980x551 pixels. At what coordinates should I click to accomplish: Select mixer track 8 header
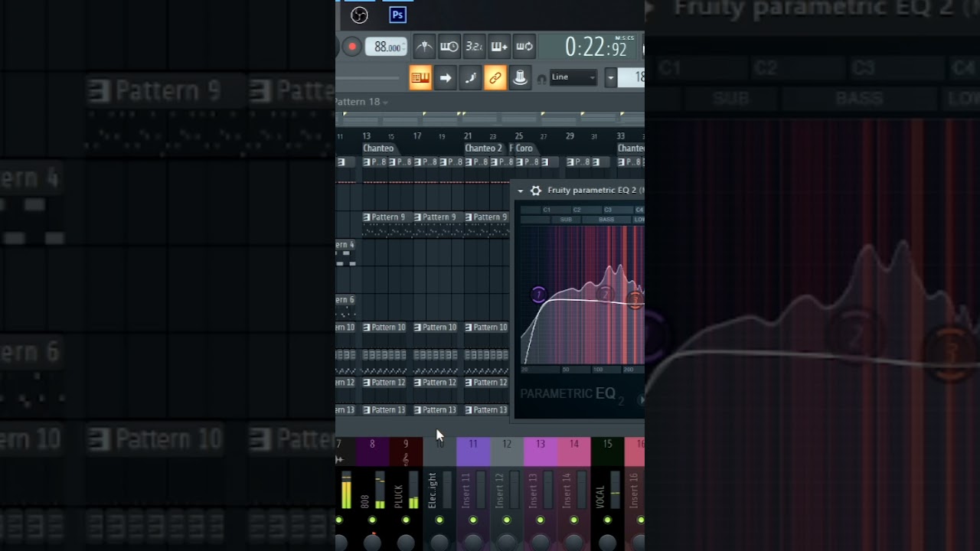(372, 452)
